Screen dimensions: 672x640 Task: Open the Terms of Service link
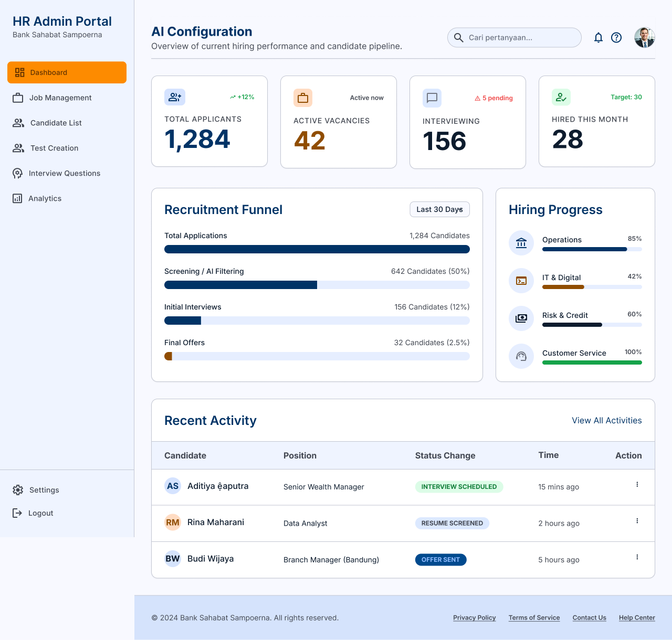534,618
